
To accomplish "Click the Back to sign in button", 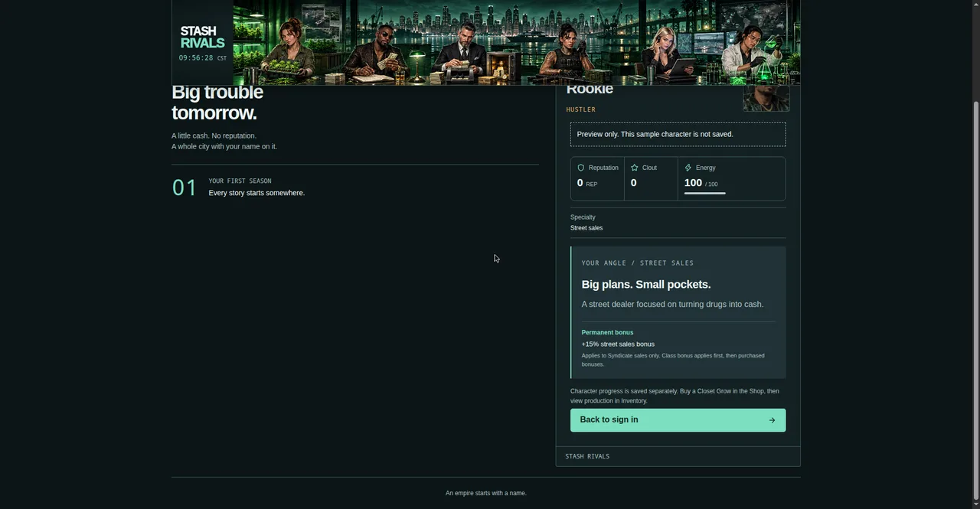I will [678, 420].
